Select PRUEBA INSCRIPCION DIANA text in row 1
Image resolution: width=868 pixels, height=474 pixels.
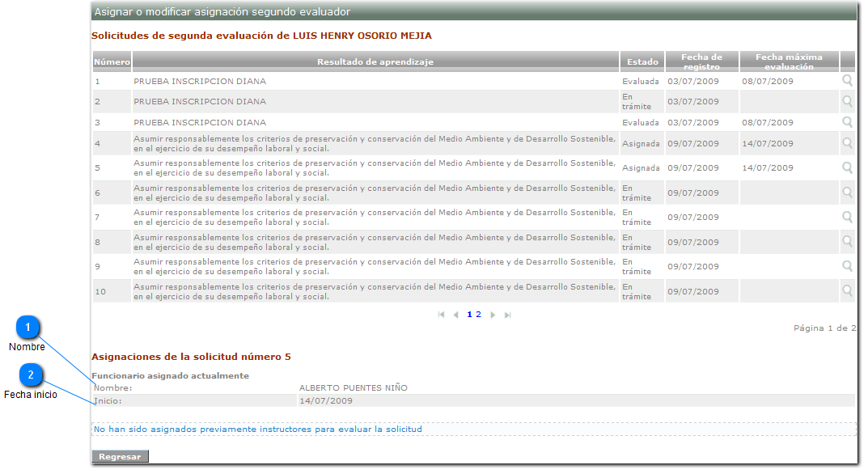(x=200, y=81)
